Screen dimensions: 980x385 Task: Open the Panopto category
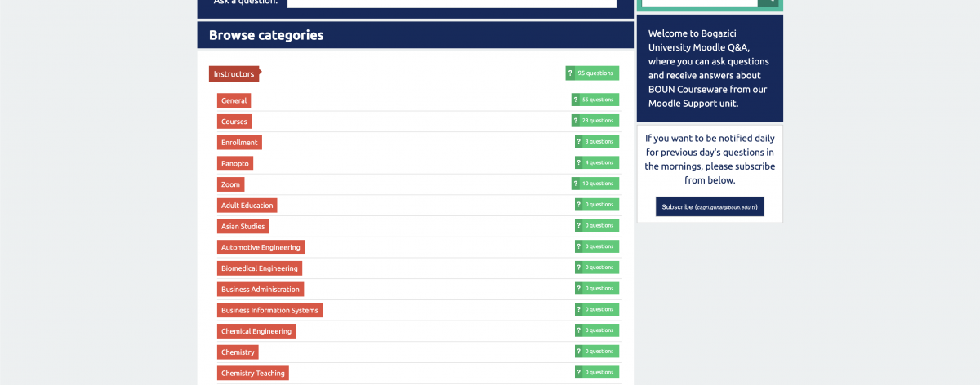(234, 164)
